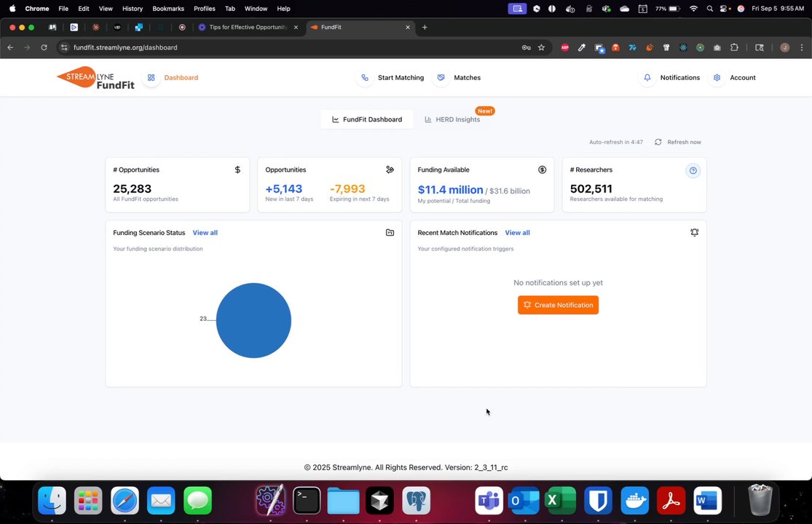Open a new browser tab
The image size is (812, 524).
(425, 27)
